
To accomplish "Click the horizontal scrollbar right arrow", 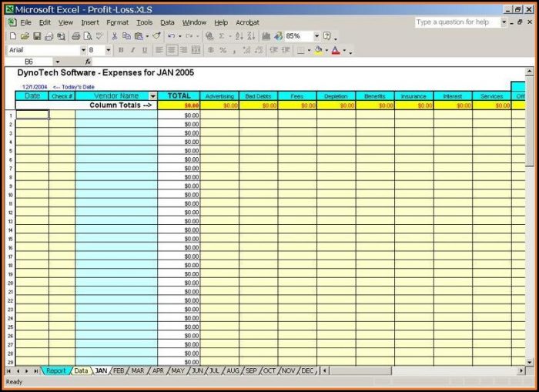I will 521,370.
